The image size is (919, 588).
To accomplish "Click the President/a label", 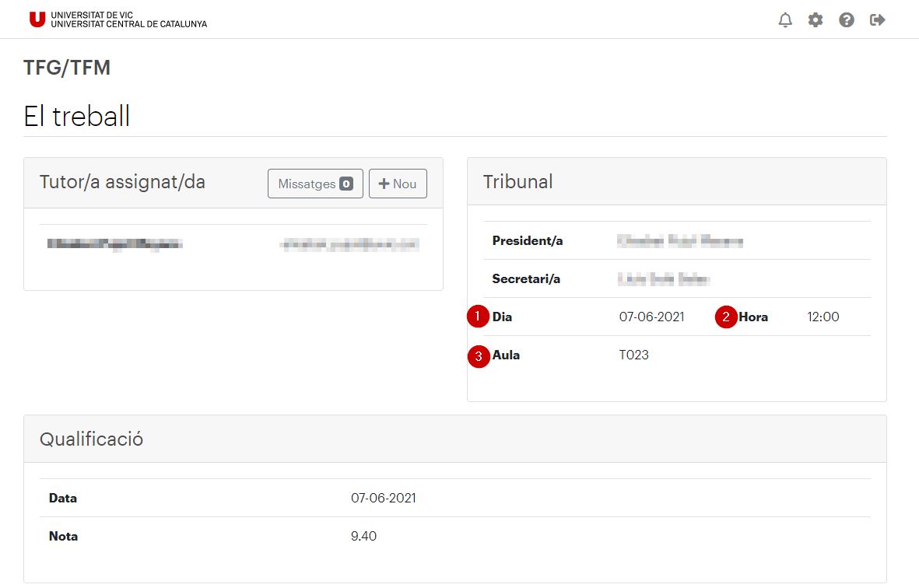I will click(x=528, y=240).
